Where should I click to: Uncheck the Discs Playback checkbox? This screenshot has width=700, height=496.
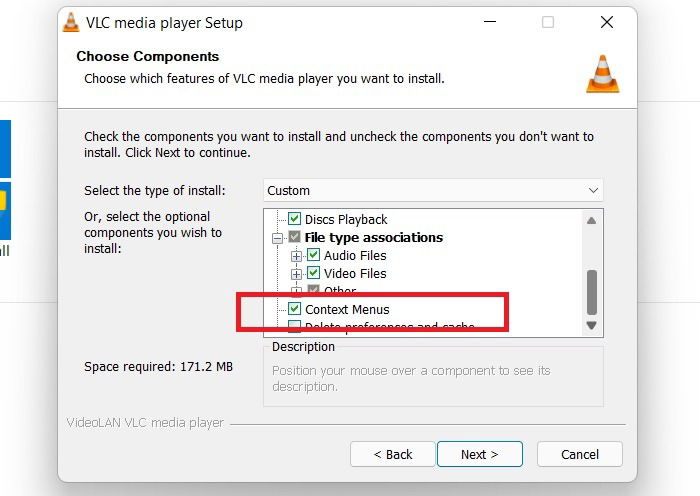click(x=294, y=219)
